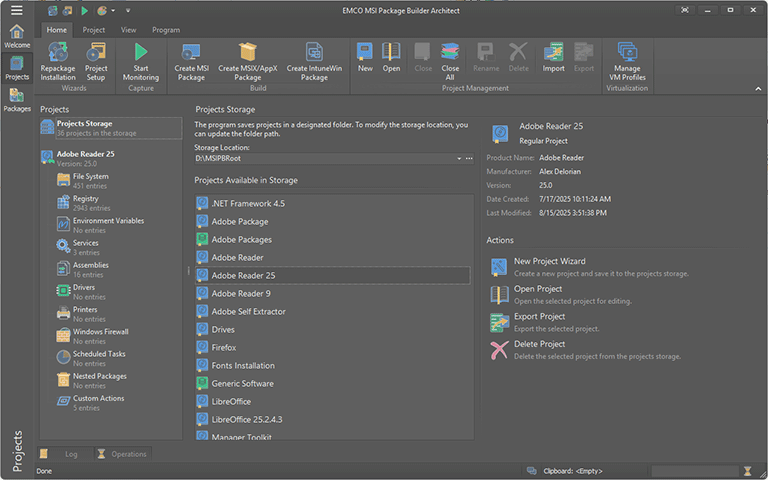The width and height of the screenshot is (768, 480).
Task: Click the Create MSIX/AppX Package icon
Action: pyautogui.click(x=247, y=54)
